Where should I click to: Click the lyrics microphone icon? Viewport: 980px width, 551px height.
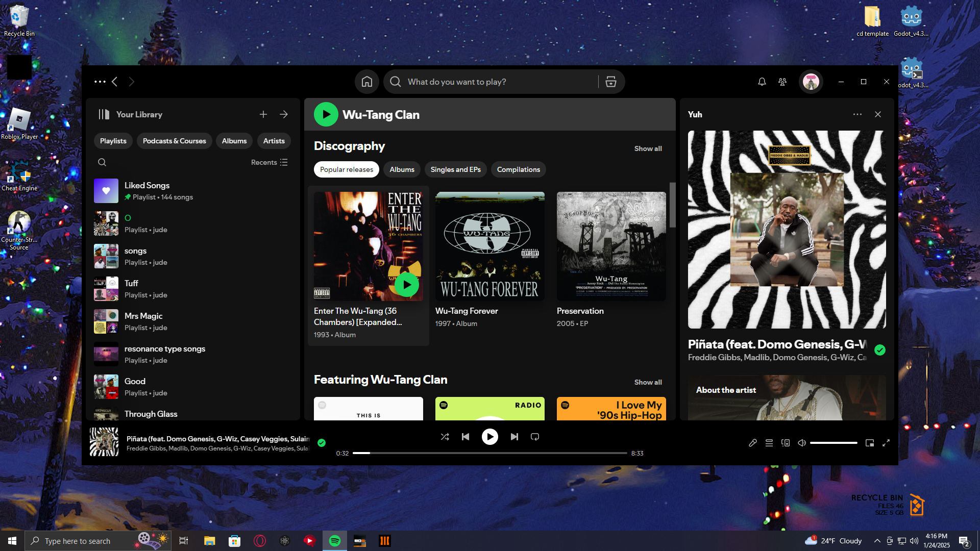pos(752,443)
